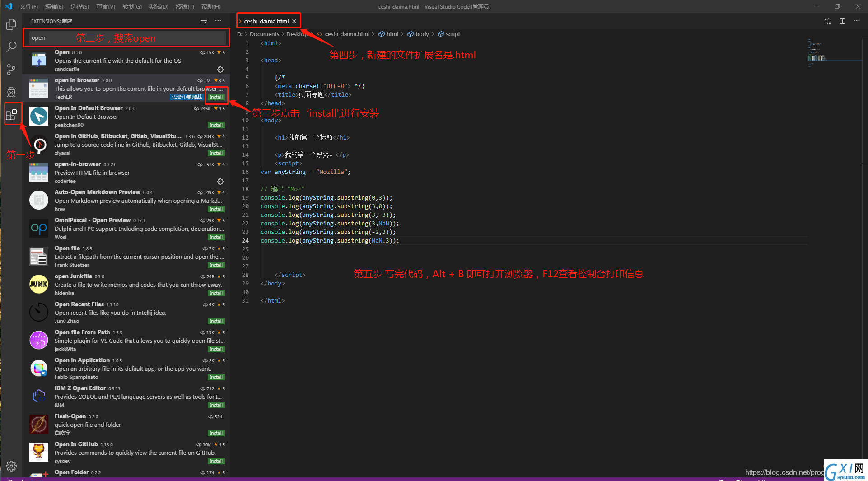Install Open In Default Browser extension
This screenshot has width=868, height=481.
point(216,125)
